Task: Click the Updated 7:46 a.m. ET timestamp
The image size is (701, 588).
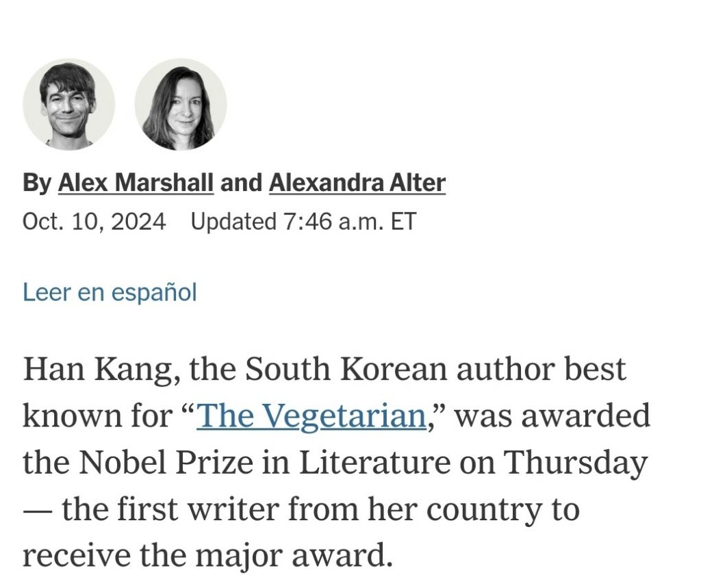Action: (x=303, y=221)
